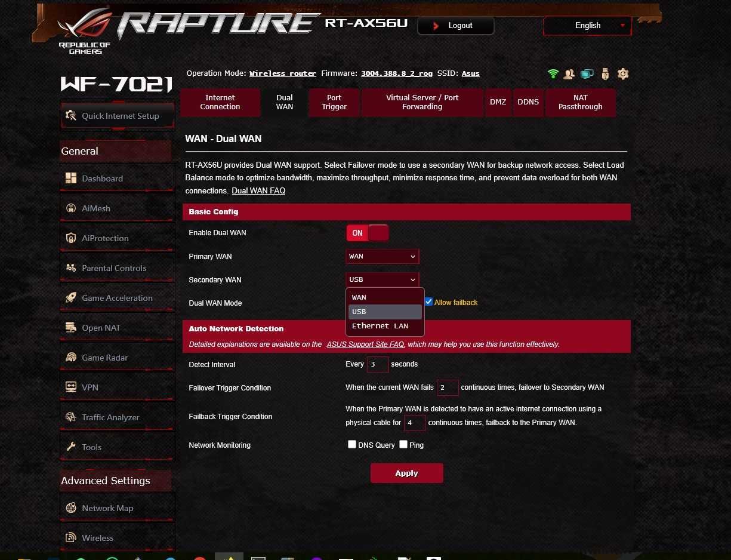Open Game Acceleration rocket icon
The image size is (731, 560).
click(x=71, y=298)
